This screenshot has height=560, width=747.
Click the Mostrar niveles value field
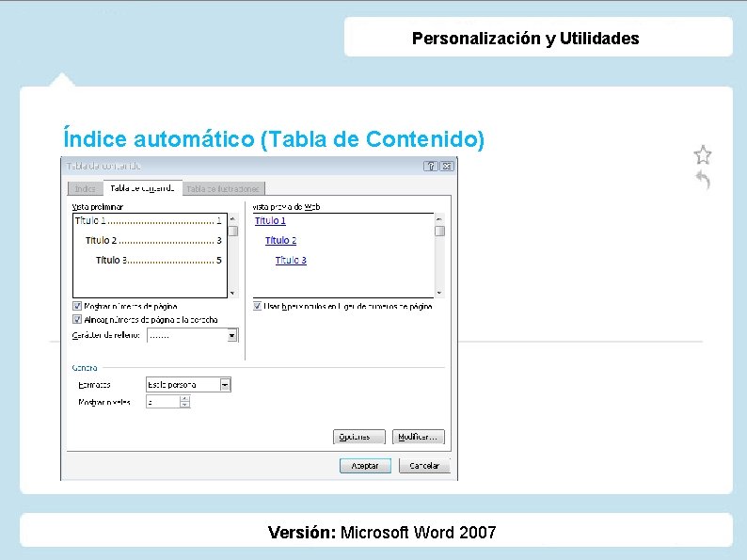point(163,402)
